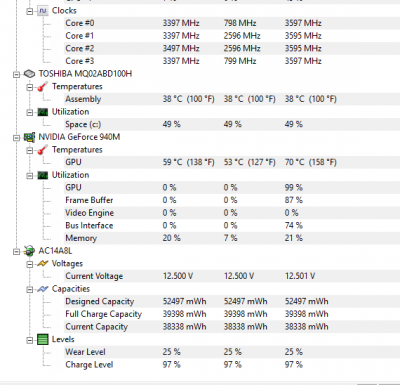The image size is (400, 385).
Task: Collapse the TOSHIBA MQ02ABD100H node
Action: tap(16, 75)
